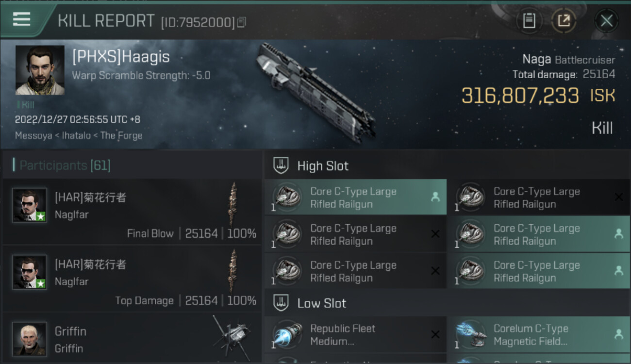
Task: View Griffin ship icon in participants
Action: [x=232, y=336]
